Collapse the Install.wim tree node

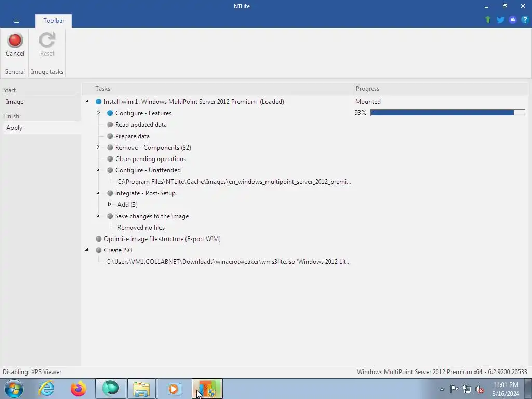[x=87, y=101]
